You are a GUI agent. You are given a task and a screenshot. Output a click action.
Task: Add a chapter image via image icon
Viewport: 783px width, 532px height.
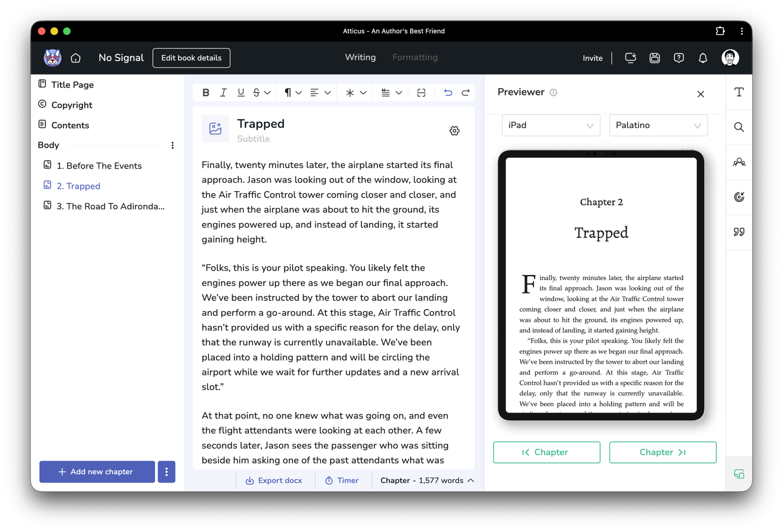(x=215, y=129)
